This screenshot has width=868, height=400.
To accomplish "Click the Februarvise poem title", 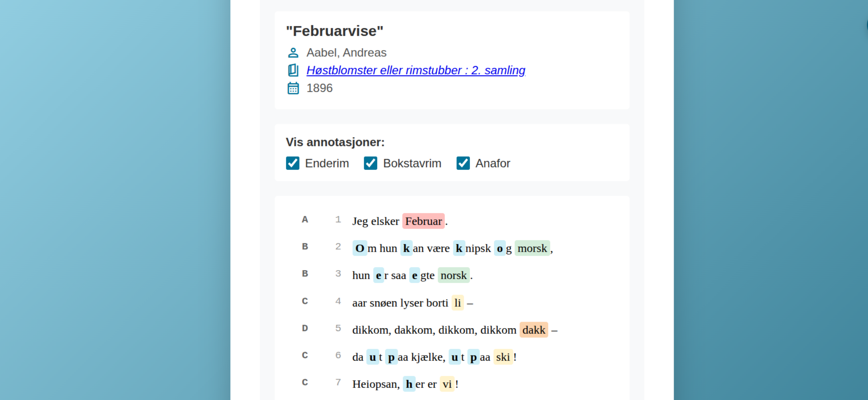I will tap(334, 31).
